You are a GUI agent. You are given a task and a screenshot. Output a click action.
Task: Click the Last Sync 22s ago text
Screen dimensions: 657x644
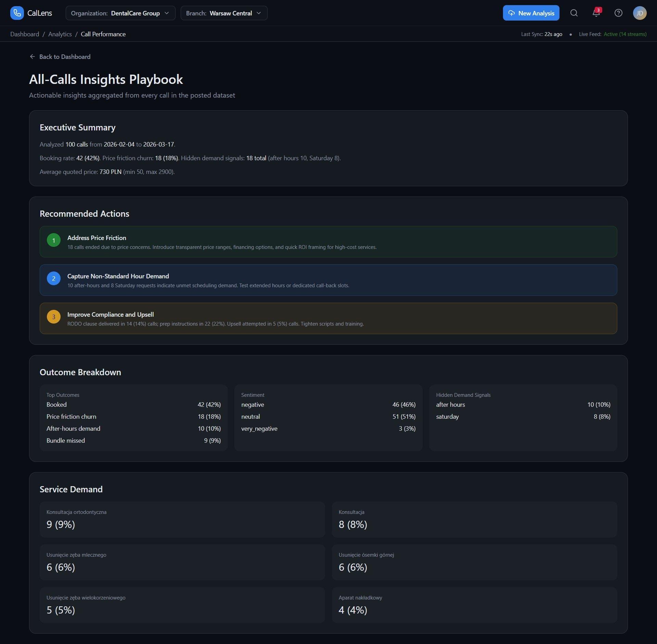542,34
